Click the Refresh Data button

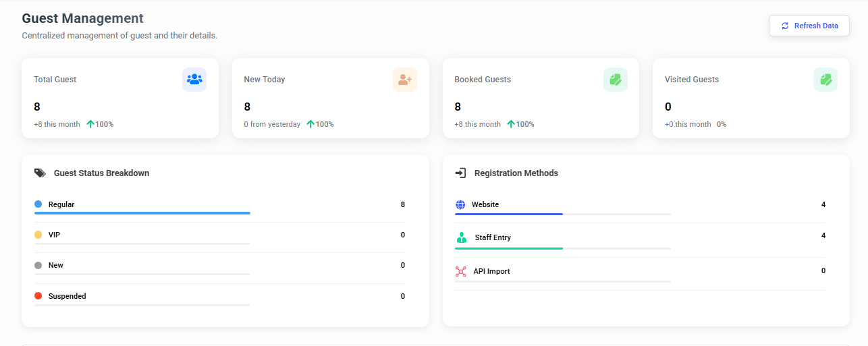coord(809,26)
